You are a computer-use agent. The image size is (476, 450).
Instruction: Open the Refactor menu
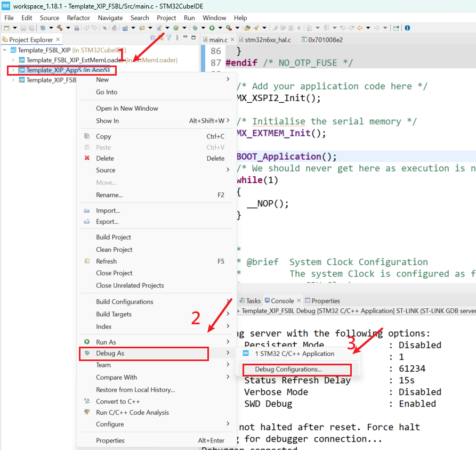[78, 18]
